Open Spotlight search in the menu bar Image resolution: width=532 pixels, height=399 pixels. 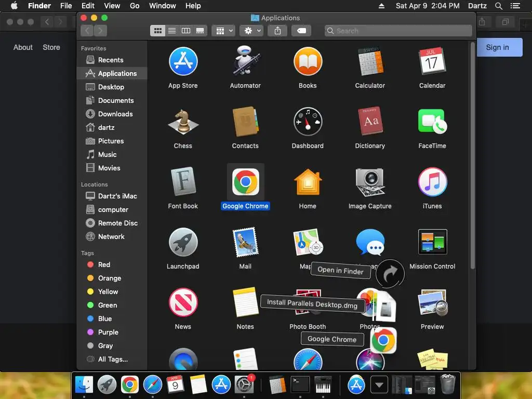pos(498,6)
